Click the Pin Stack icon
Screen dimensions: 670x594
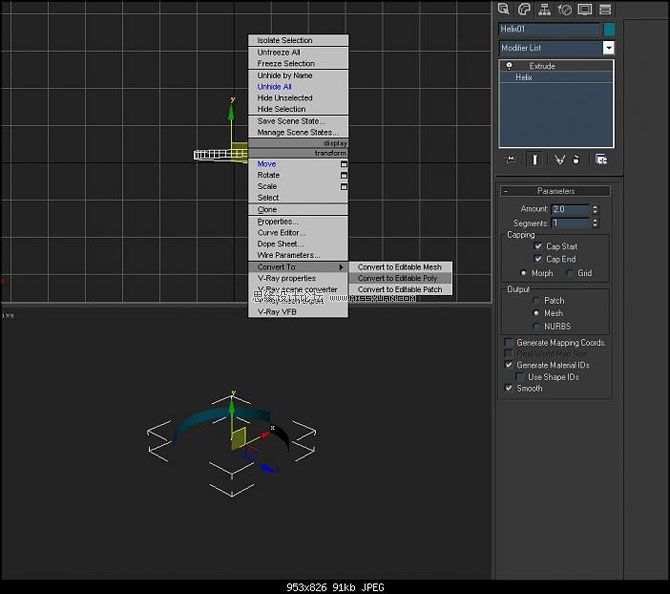tap(511, 160)
